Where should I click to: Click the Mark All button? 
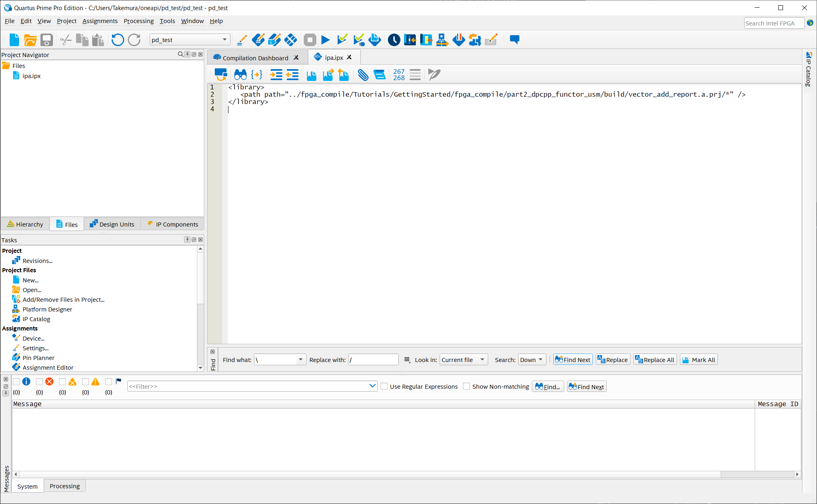[x=699, y=360]
